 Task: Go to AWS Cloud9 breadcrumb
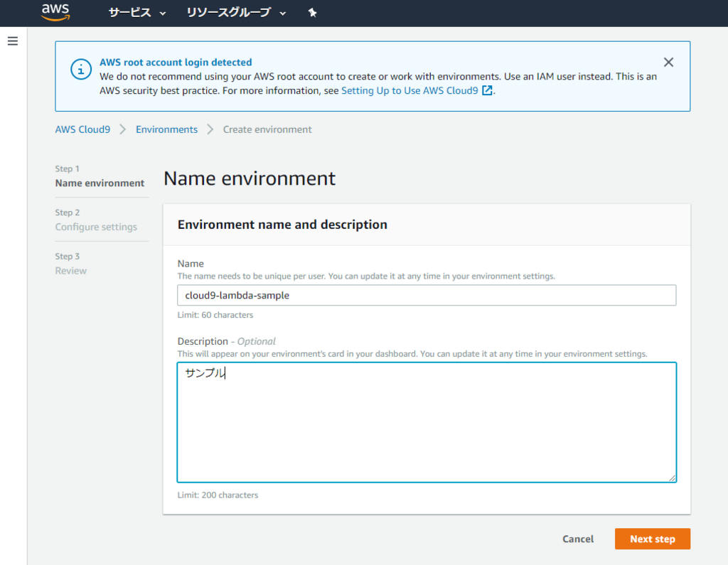click(82, 129)
